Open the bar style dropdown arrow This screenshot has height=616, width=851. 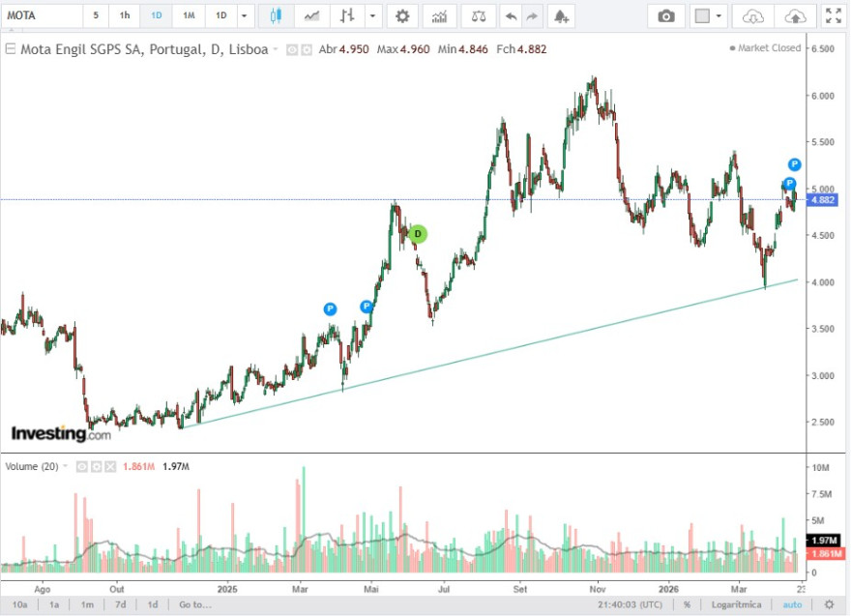click(x=372, y=15)
